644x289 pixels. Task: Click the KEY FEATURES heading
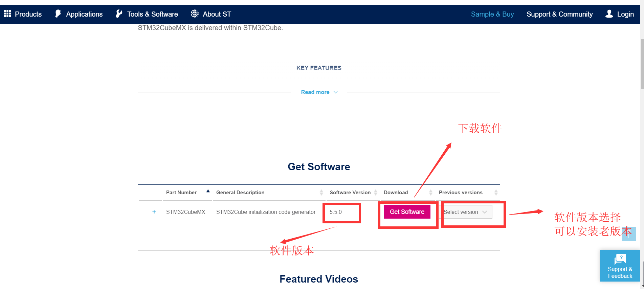click(x=319, y=68)
